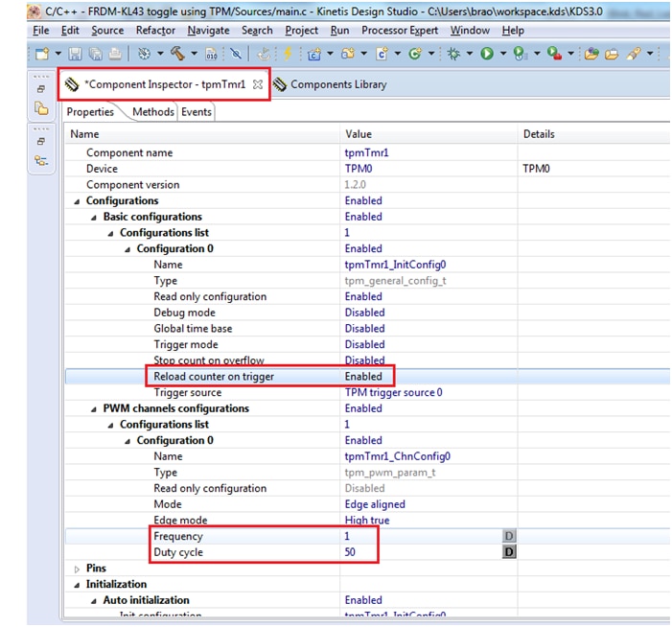This screenshot has height=627, width=672.
Task: Click the New wizard toolbar icon
Action: coord(42,54)
